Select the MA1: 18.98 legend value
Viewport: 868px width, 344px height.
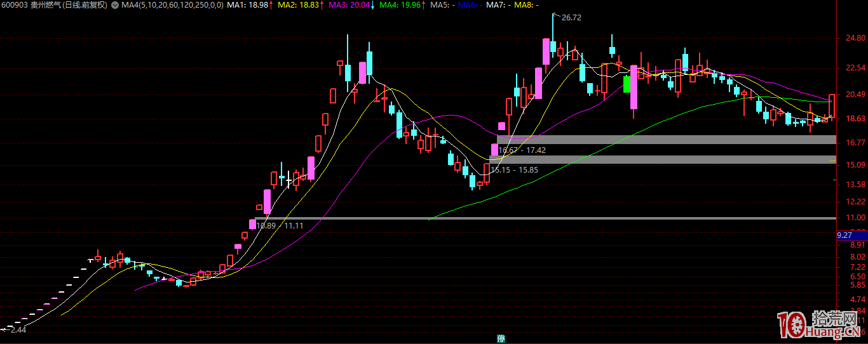249,5
